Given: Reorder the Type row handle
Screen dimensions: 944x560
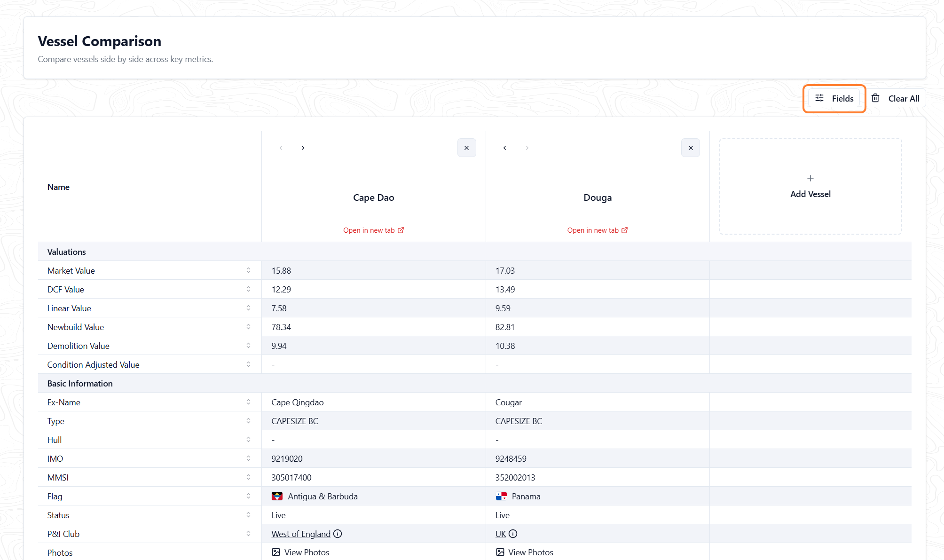Looking at the screenshot, I should (248, 421).
